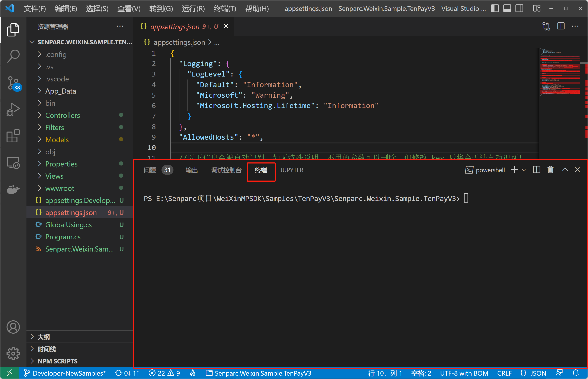
Task: Open the Manage gear icon
Action: coord(13,354)
